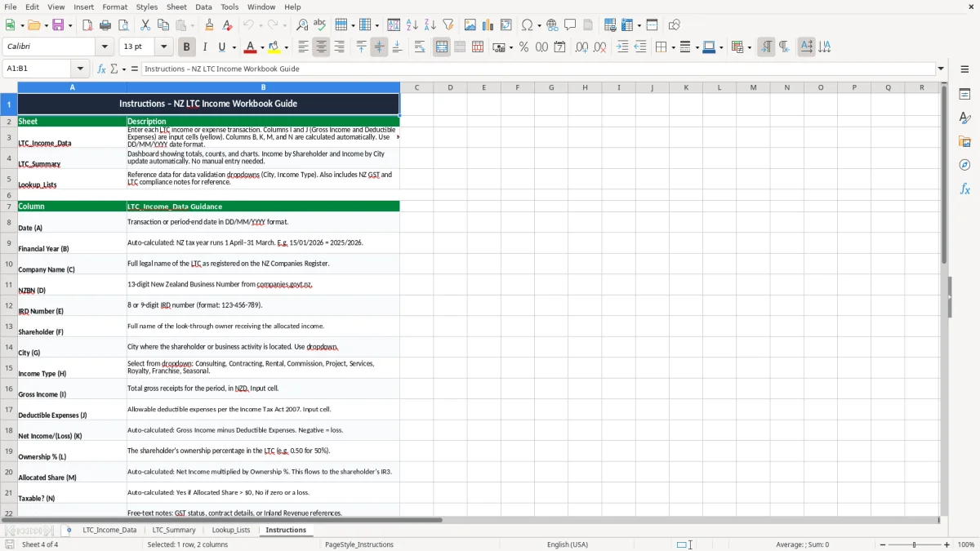Expand the Name Box dropdown
The image size is (980, 551).
(x=80, y=69)
